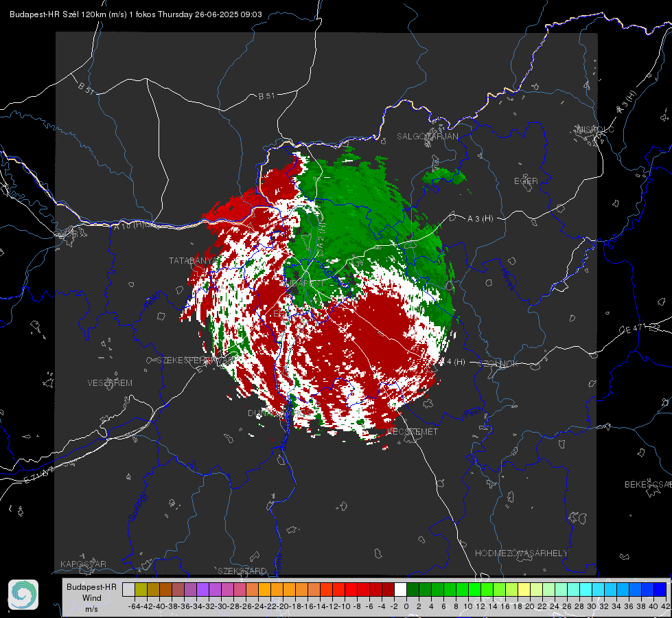Click the 'Budapest-HR' legend label
The width and height of the screenshot is (672, 618).
coord(91,586)
